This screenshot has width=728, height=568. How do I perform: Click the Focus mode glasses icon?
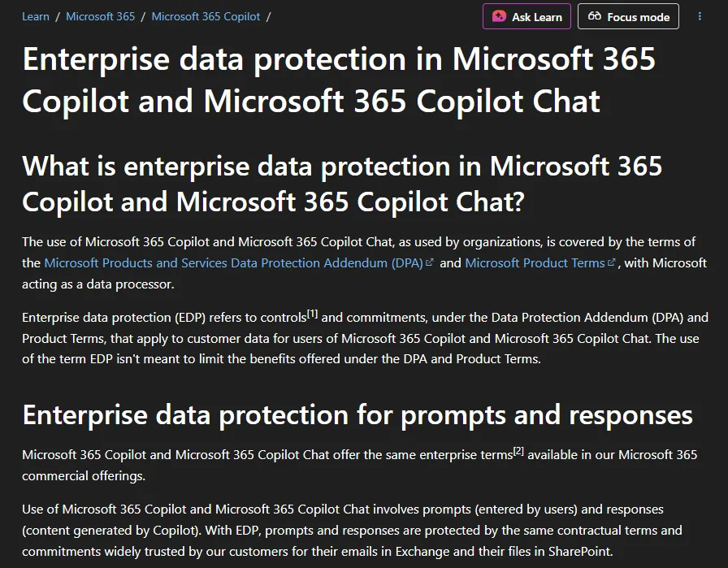coord(594,16)
